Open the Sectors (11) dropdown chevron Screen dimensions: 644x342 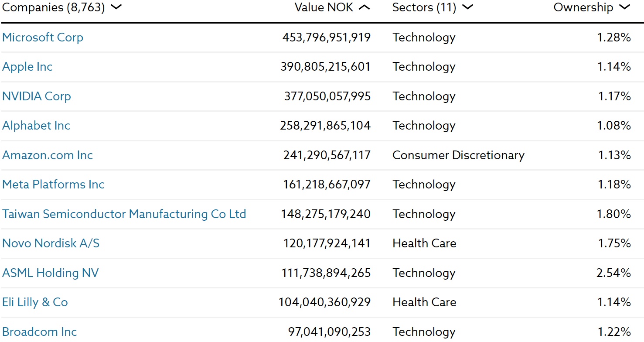click(467, 7)
